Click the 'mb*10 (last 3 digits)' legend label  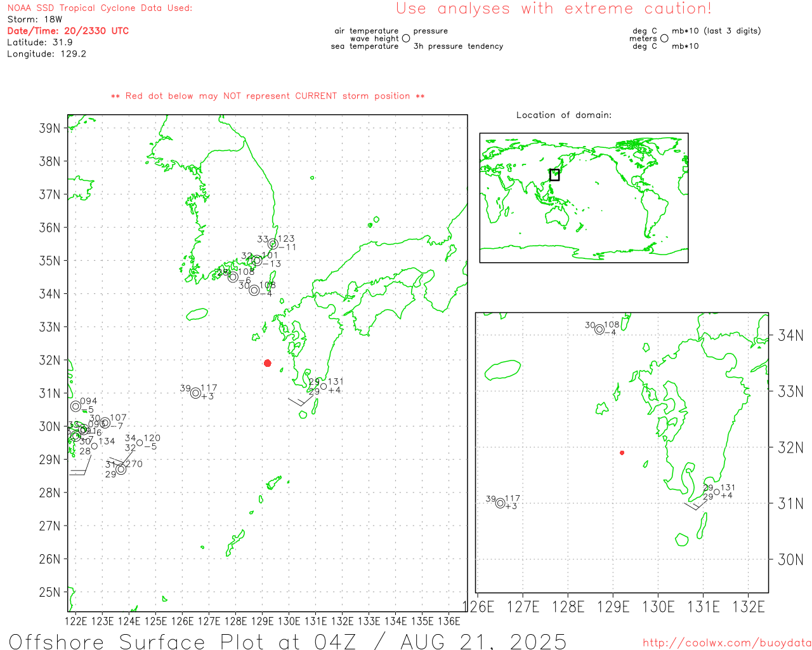pyautogui.click(x=716, y=31)
